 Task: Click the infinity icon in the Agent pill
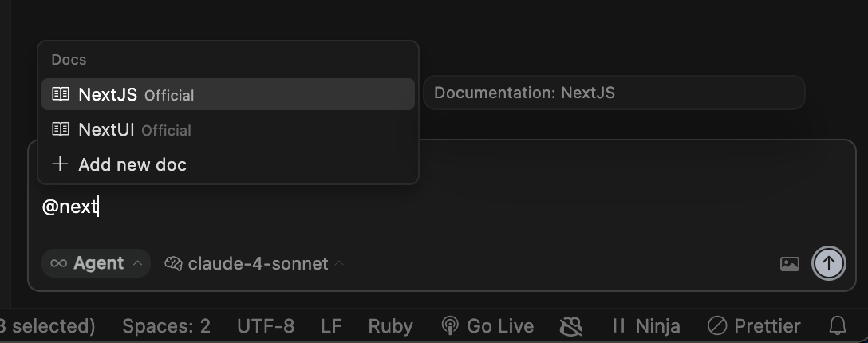click(59, 263)
